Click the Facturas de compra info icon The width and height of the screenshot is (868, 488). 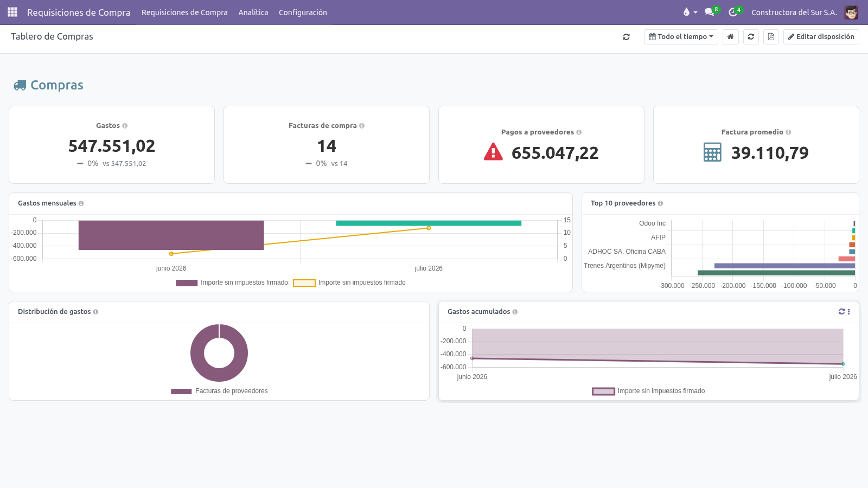click(362, 126)
